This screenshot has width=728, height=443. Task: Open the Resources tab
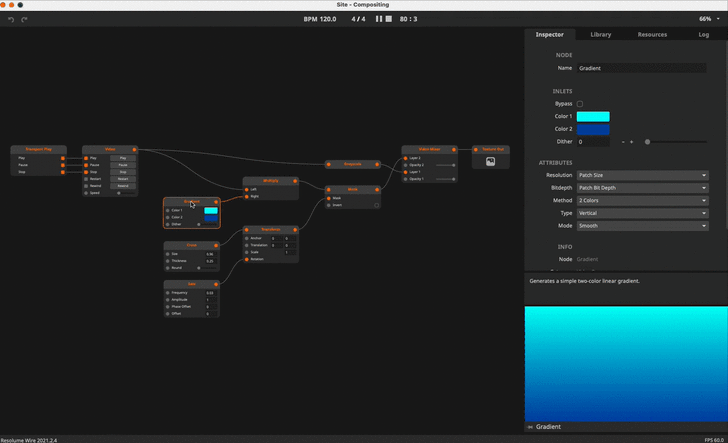click(x=652, y=34)
